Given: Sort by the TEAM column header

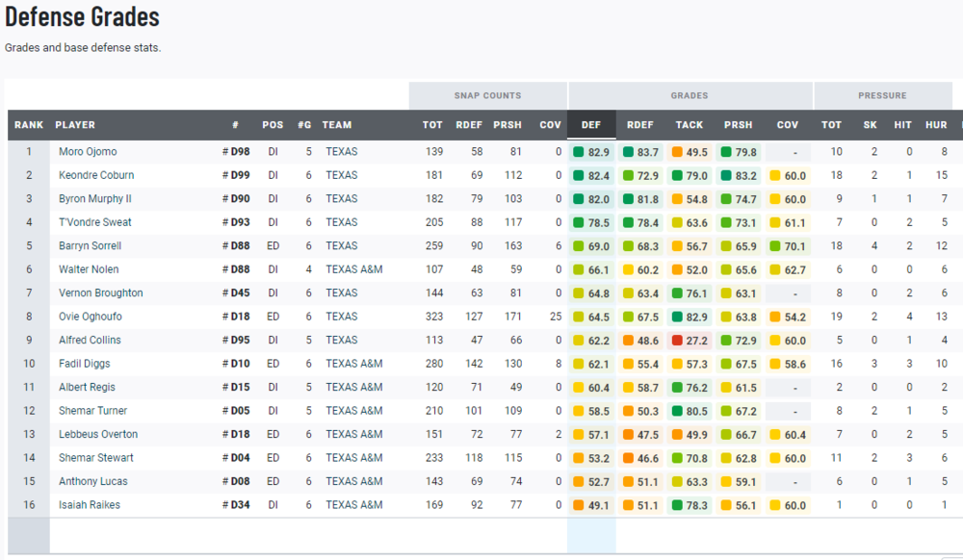Looking at the screenshot, I should [x=337, y=125].
